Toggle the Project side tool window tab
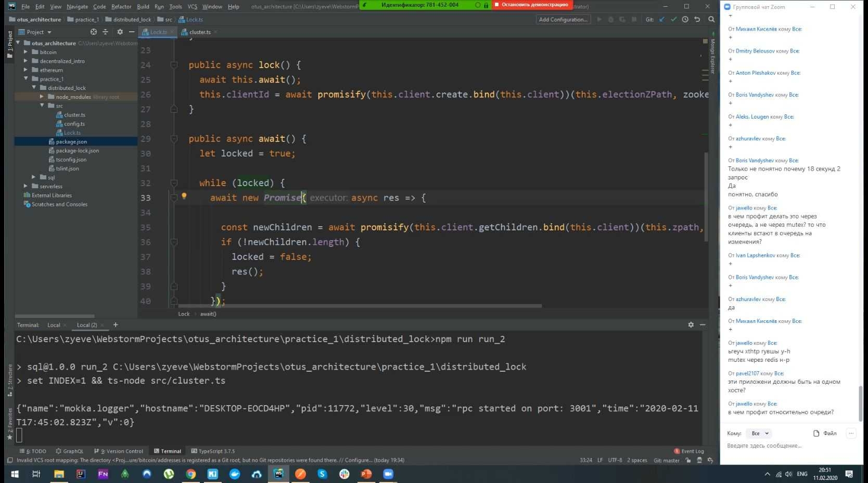This screenshot has height=483, width=868. click(x=9, y=45)
